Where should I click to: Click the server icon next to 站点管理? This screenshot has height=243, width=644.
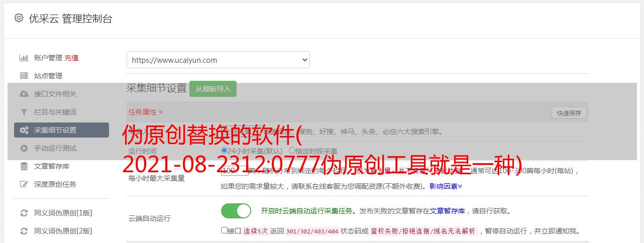coord(24,76)
